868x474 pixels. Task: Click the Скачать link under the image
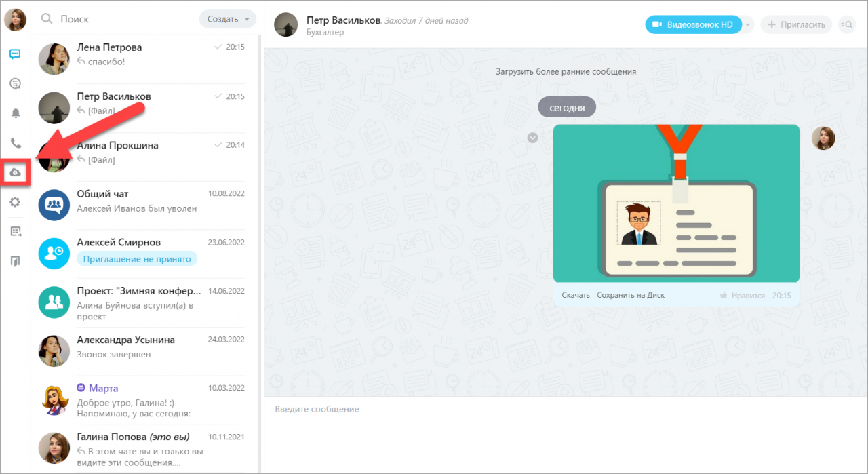tap(576, 295)
